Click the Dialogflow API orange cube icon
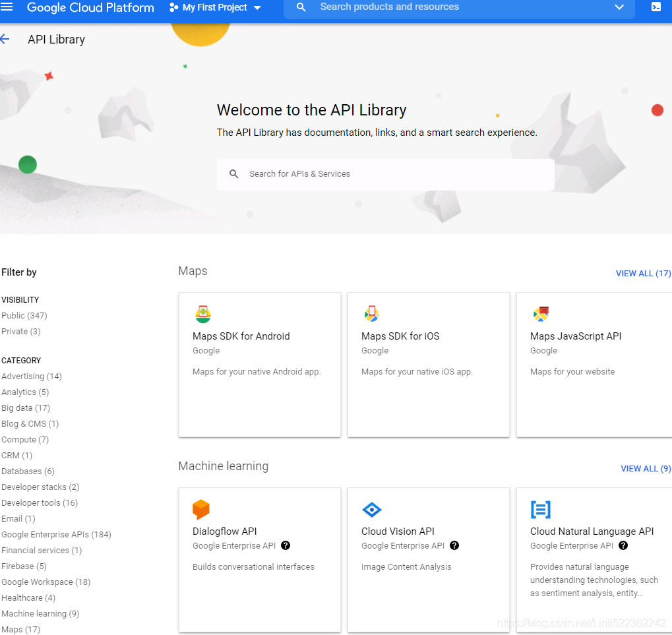This screenshot has height=635, width=672. 200,509
